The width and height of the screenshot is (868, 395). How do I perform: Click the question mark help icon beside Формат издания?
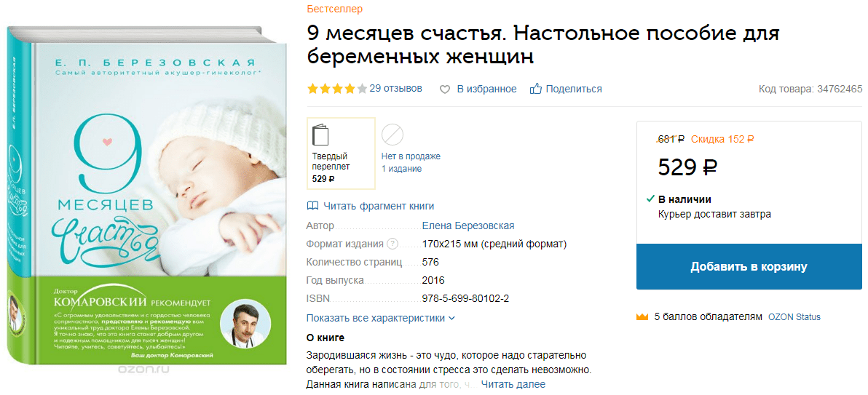(392, 244)
